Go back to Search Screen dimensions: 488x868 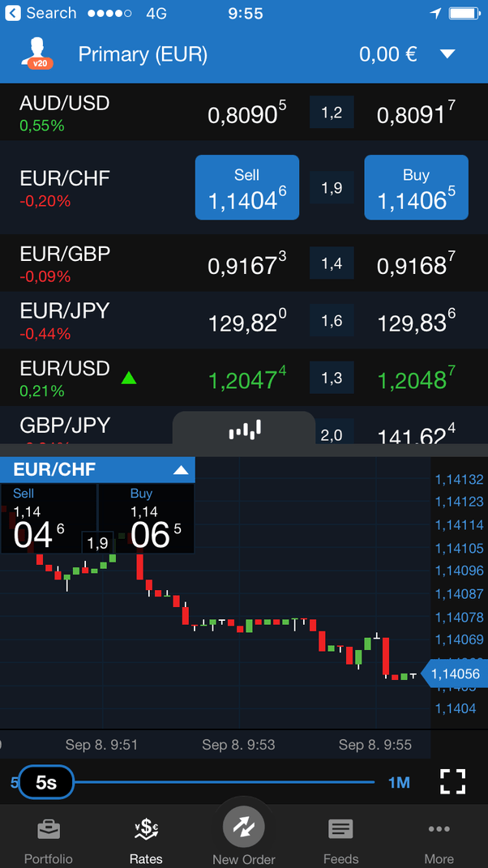tap(40, 13)
